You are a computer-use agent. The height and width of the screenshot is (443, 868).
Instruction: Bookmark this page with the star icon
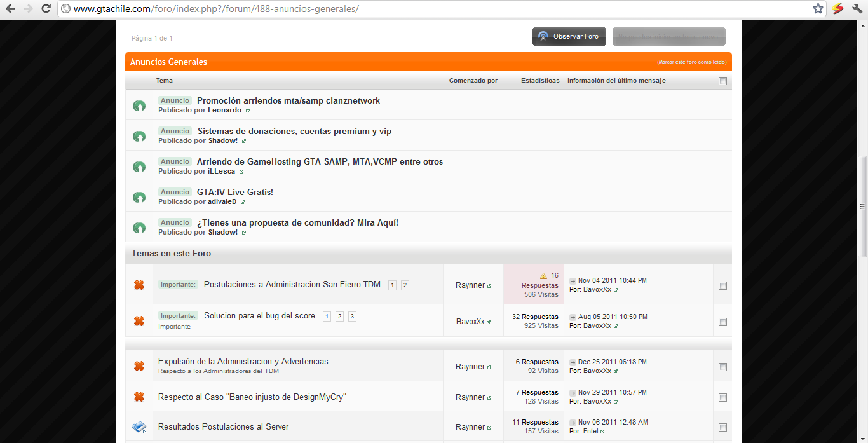click(818, 9)
